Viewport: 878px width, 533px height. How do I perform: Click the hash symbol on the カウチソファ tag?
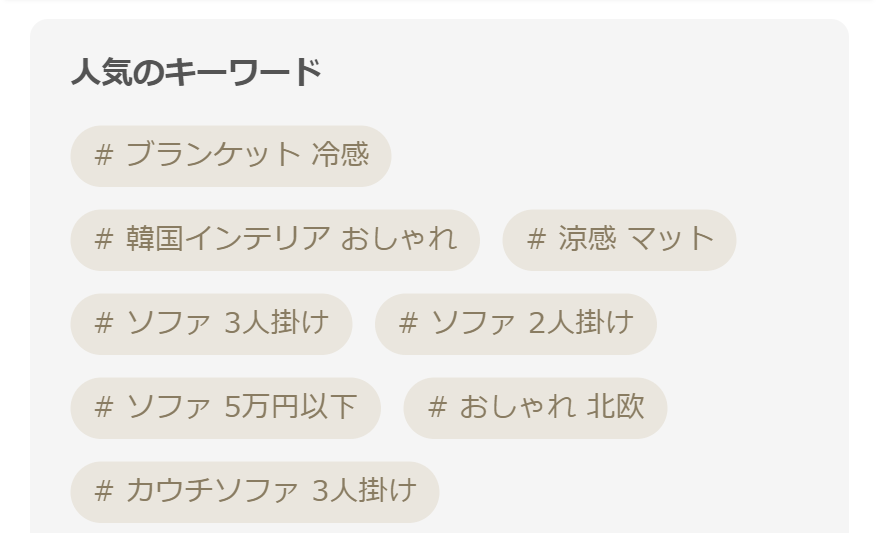pos(104,492)
